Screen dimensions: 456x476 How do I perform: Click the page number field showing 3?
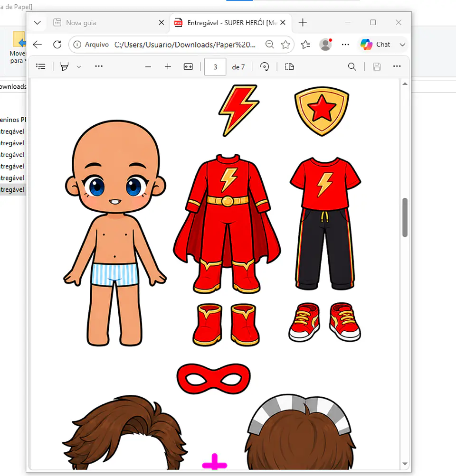click(215, 67)
